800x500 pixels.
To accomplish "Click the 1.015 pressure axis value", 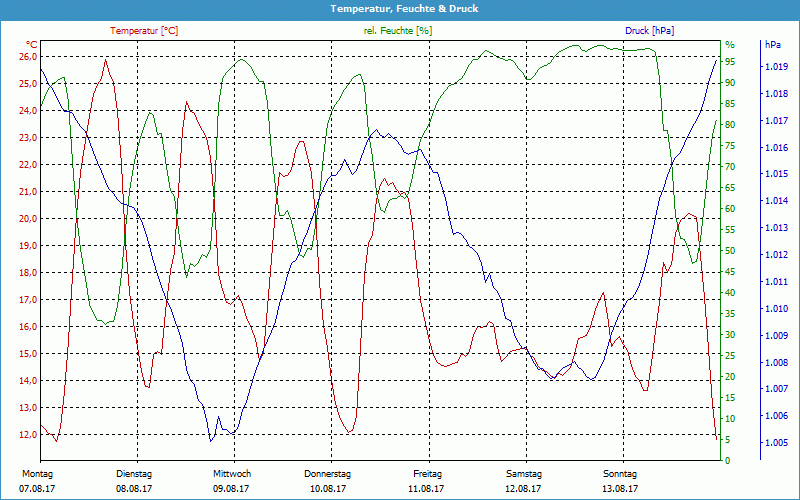I will pyautogui.click(x=776, y=174).
